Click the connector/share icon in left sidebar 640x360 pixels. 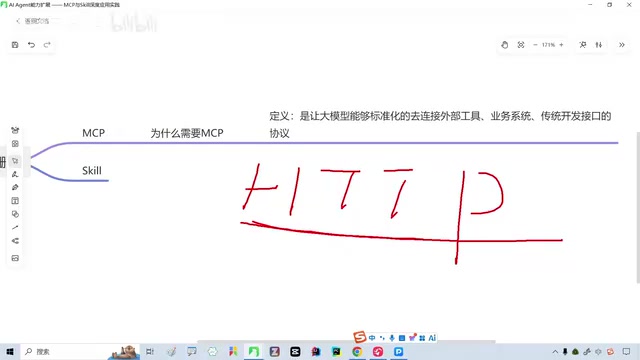(15, 241)
